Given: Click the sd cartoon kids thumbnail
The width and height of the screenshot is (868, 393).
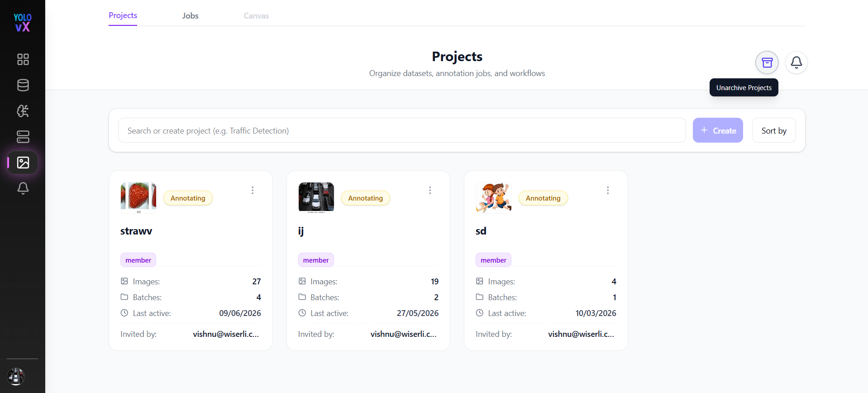Looking at the screenshot, I should [494, 197].
